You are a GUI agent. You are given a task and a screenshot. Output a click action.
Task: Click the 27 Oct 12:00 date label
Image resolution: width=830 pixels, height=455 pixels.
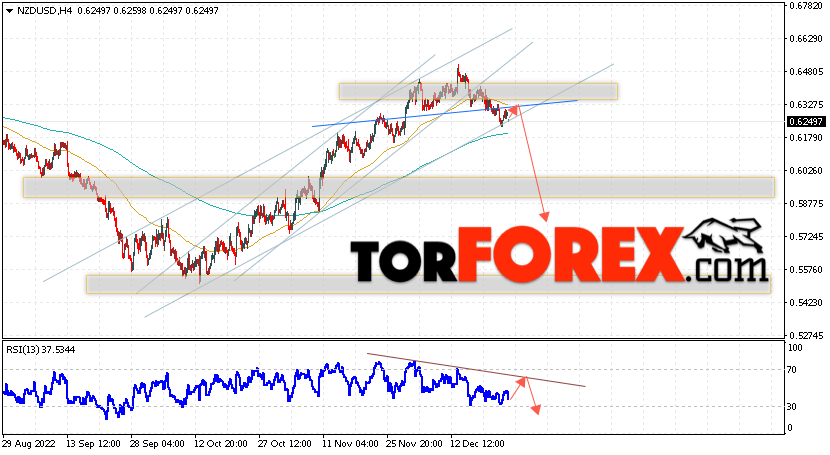(285, 443)
